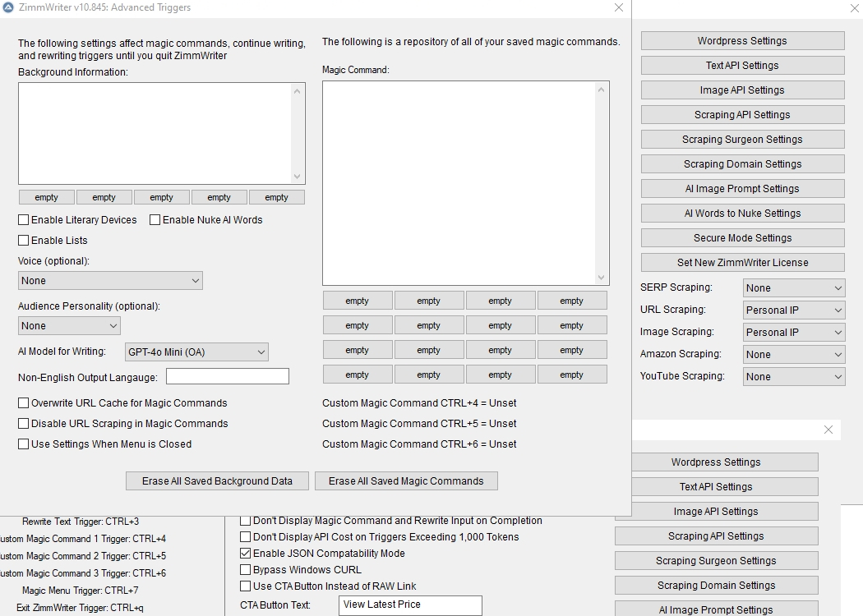
Task: Click Set New ZimmWriter License button
Action: (742, 263)
